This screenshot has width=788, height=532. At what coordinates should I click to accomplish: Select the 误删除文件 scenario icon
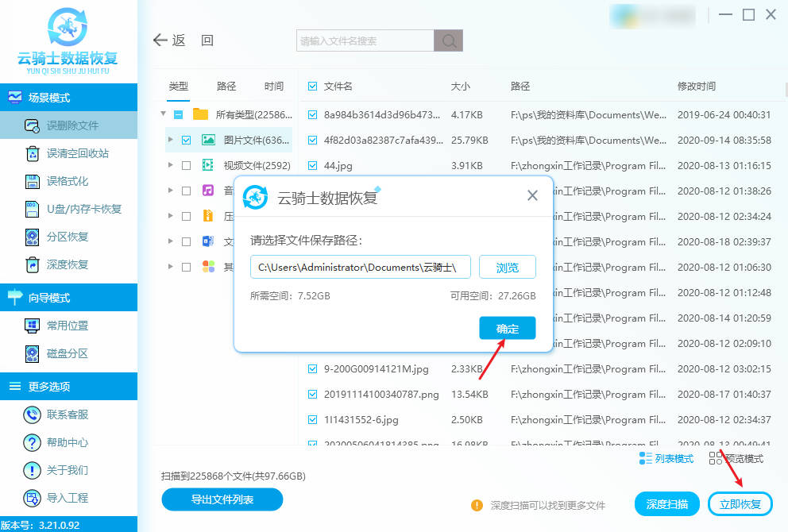(x=33, y=125)
